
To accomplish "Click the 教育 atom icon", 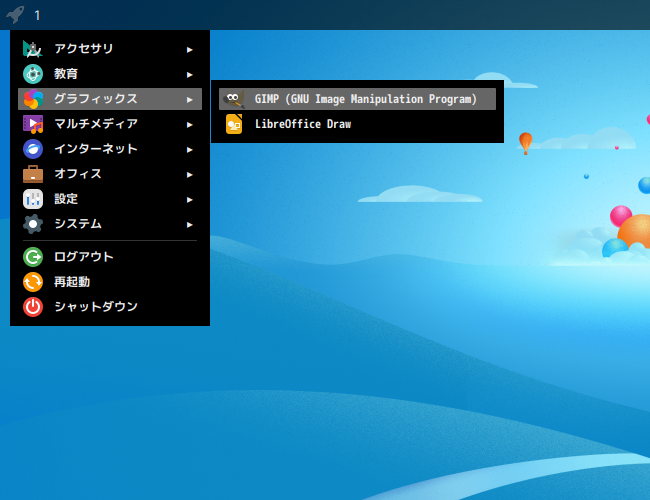I will [x=33, y=74].
